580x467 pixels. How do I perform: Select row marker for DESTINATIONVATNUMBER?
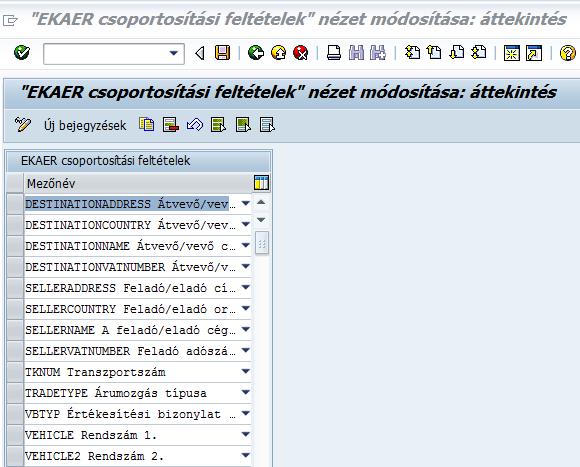15,267
